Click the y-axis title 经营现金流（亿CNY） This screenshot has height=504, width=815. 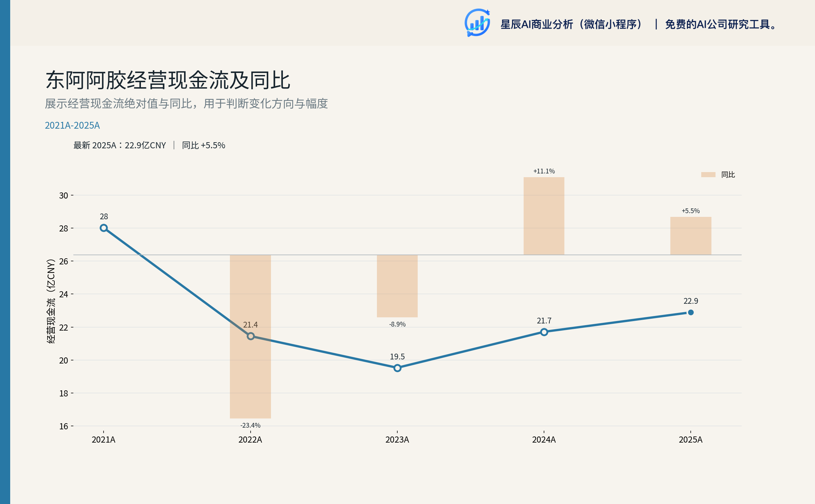click(x=51, y=301)
